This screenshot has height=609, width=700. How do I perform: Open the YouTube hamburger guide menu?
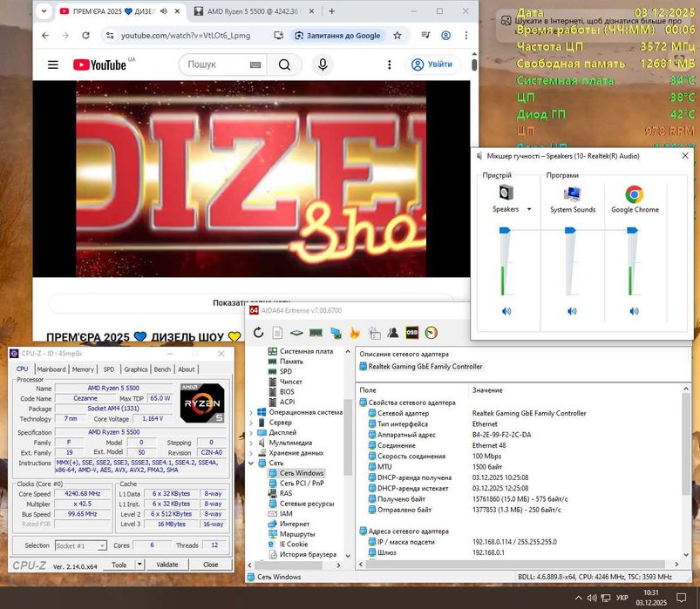tap(53, 64)
